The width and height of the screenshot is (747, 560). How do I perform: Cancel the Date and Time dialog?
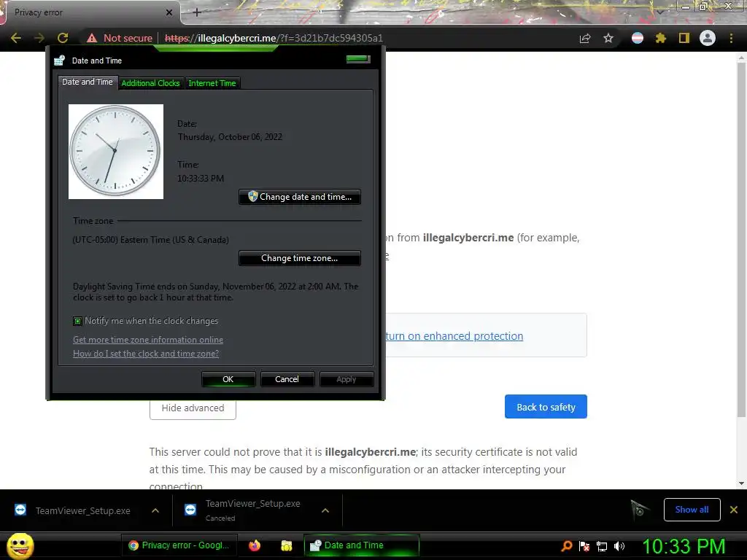coord(287,379)
